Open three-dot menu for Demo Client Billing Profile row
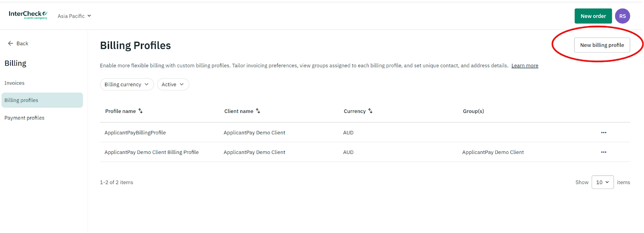Viewport: 644px width, 233px height. (x=603, y=152)
